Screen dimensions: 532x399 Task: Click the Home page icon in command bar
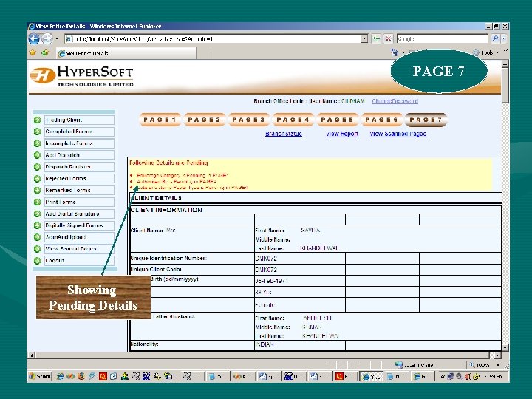(x=395, y=52)
